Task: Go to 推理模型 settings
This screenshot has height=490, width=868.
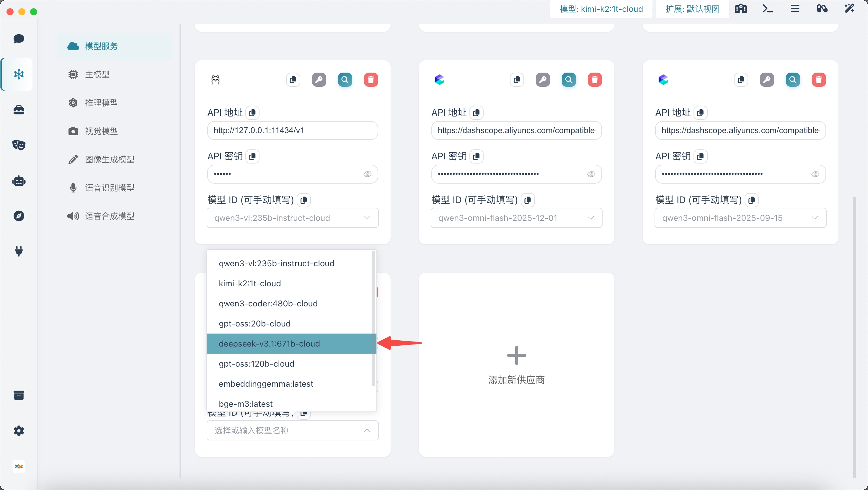Action: 115,103
